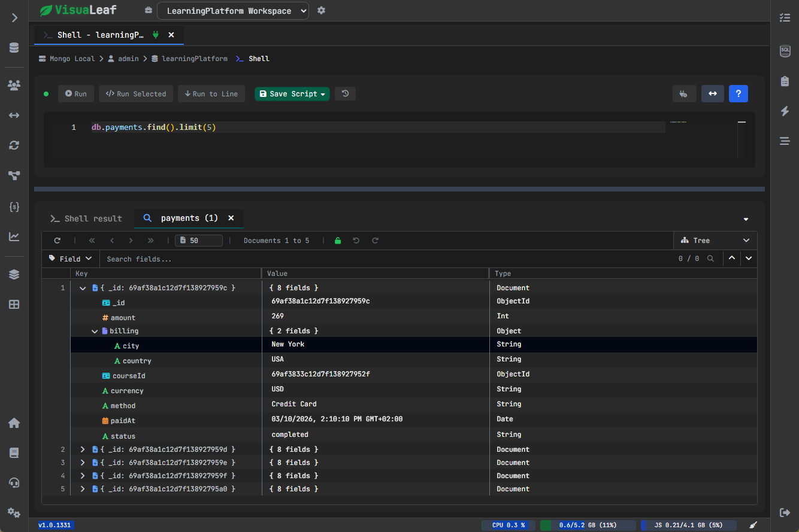
Task: Open the results panel caret menu
Action: click(x=746, y=219)
